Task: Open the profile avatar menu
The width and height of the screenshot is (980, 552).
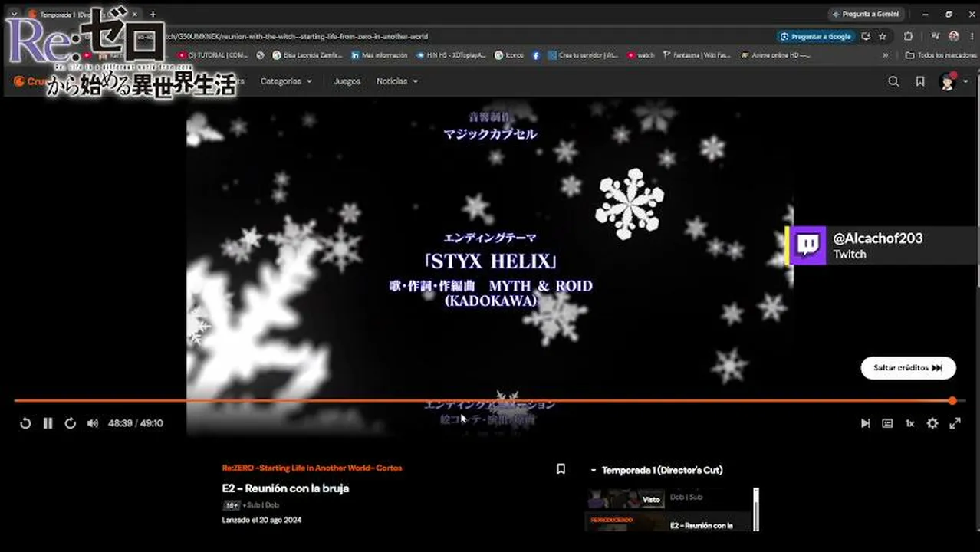Action: [953, 81]
